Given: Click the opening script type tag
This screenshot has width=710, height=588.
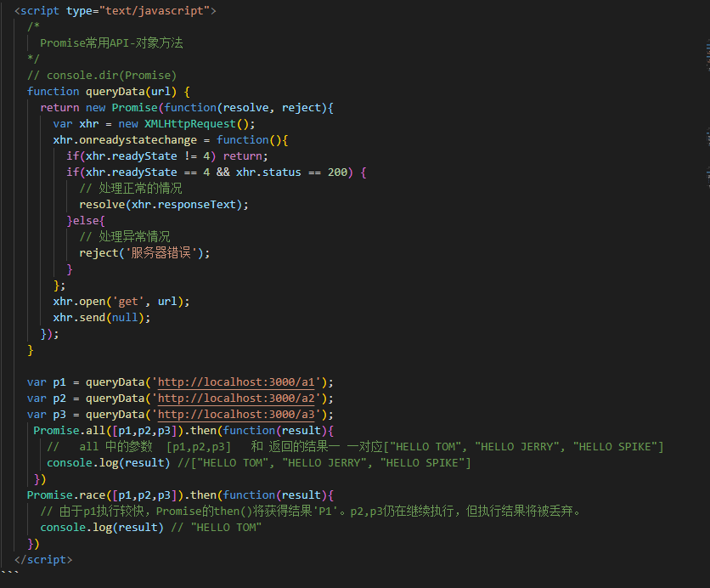Looking at the screenshot, I should (116, 11).
